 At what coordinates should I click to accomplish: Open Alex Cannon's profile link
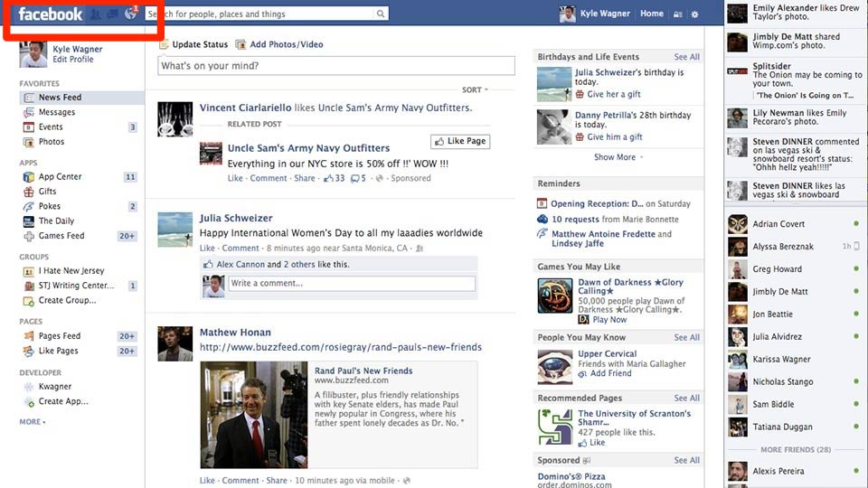241,265
